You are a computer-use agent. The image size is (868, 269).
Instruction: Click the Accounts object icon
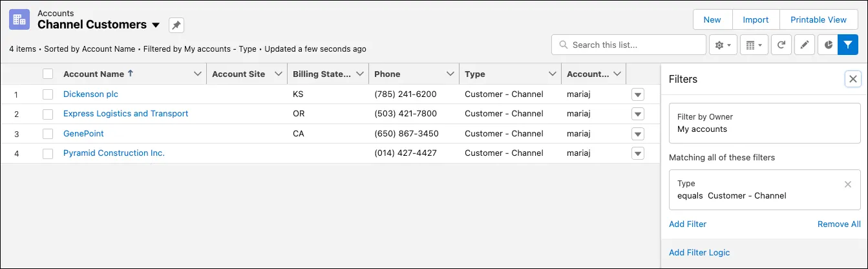point(19,19)
